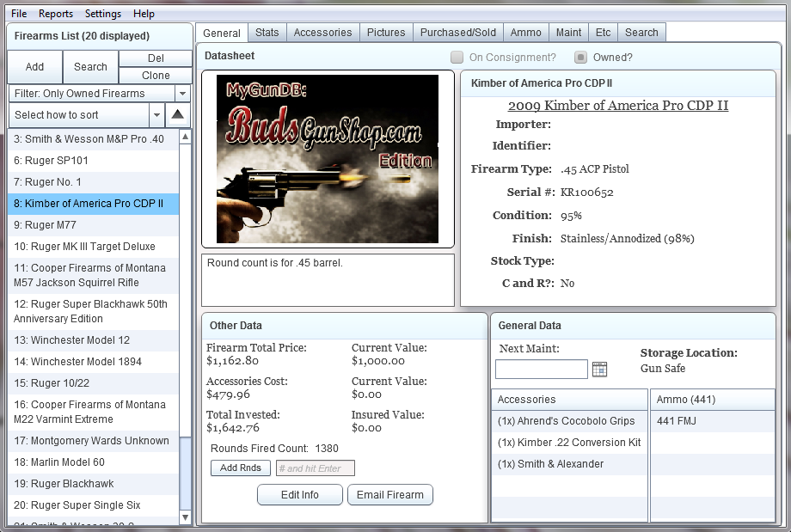Click the Clone button

(x=156, y=75)
